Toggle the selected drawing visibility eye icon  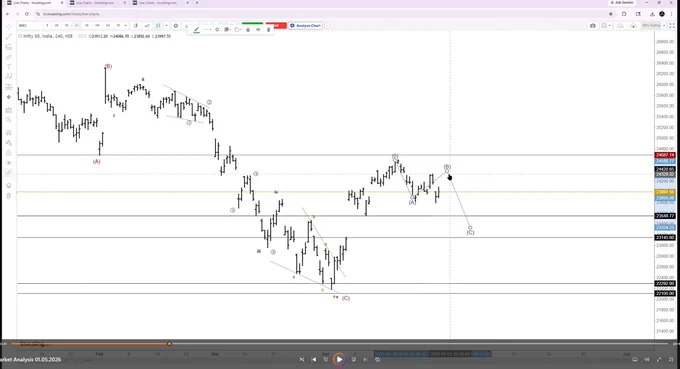258,29
